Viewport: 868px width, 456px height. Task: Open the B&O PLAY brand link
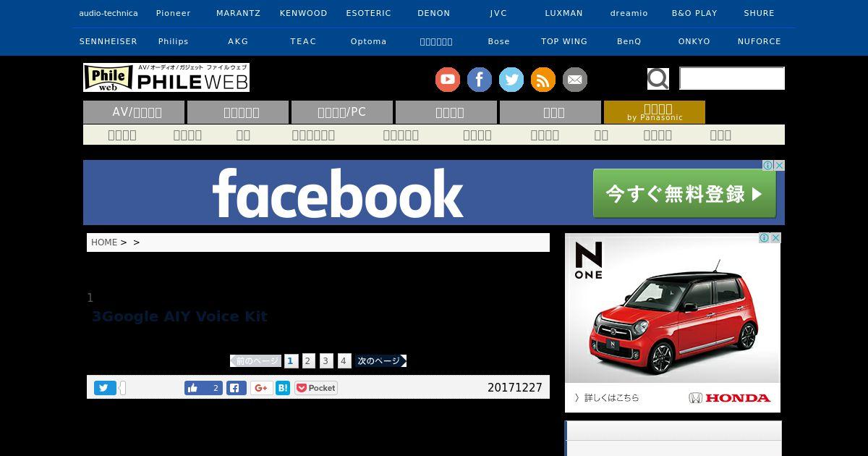click(694, 13)
